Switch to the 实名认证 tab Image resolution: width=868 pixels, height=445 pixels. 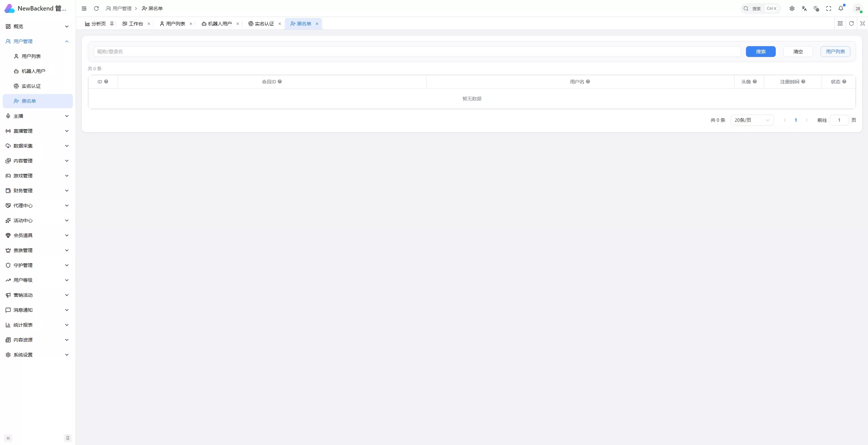coord(264,24)
